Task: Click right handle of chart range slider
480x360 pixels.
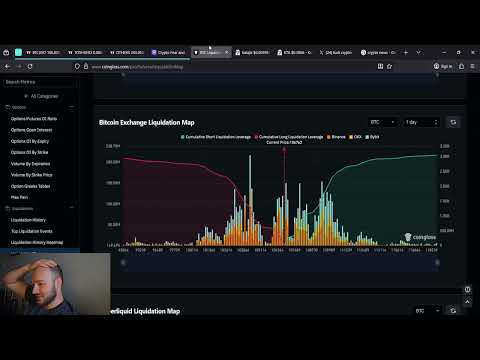Action: pos(437,262)
